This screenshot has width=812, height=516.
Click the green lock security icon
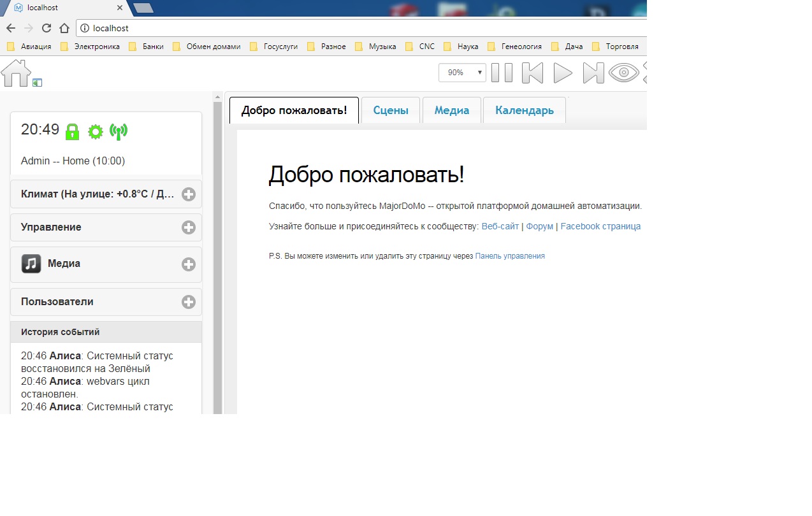72,132
